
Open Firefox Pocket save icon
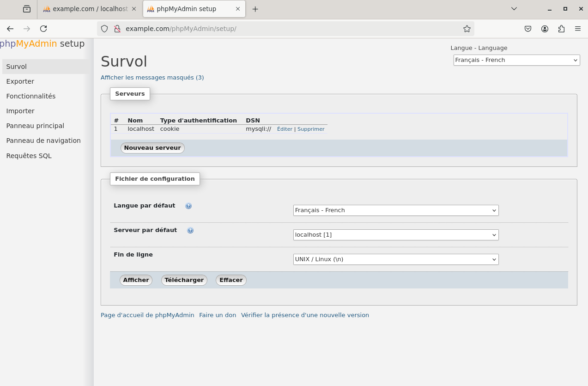click(x=528, y=29)
